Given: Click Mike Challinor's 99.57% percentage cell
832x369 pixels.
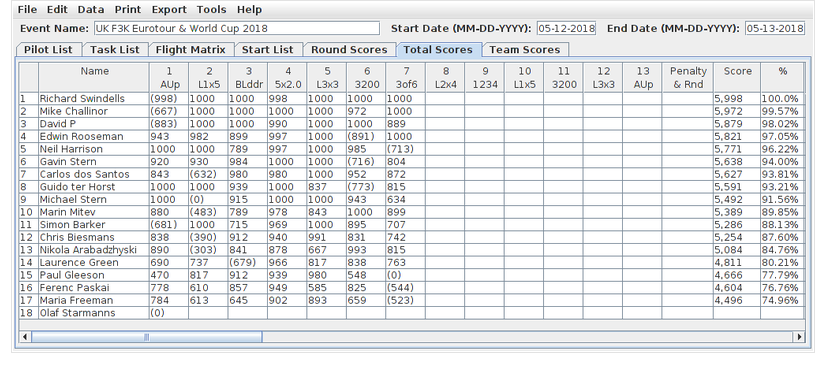Looking at the screenshot, I should 782,111.
